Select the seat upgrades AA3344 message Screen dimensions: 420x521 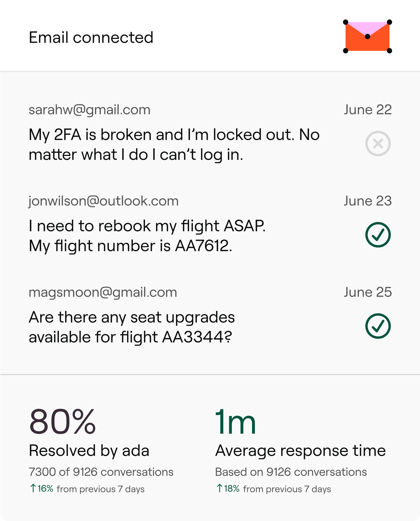pyautogui.click(x=132, y=327)
